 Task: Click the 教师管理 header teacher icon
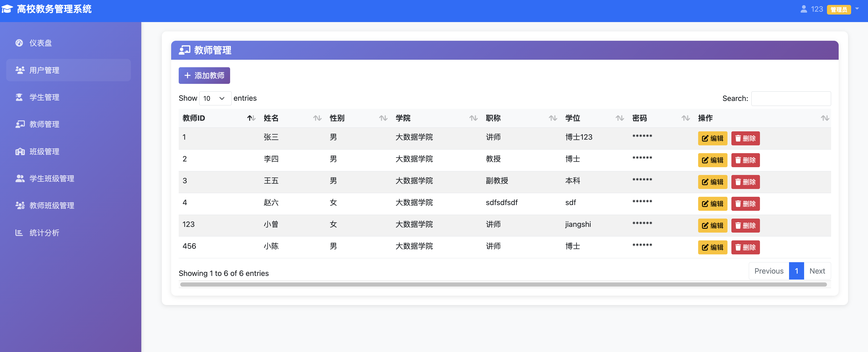click(x=184, y=50)
